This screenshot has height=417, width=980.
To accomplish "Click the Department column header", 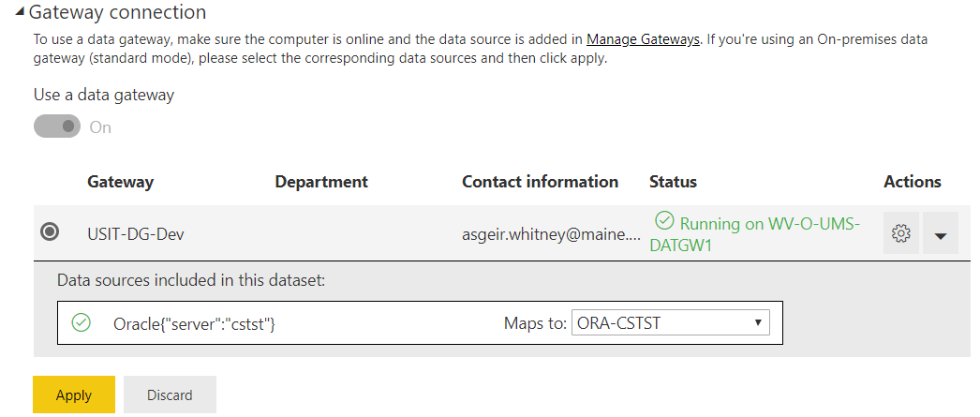I will (x=321, y=181).
